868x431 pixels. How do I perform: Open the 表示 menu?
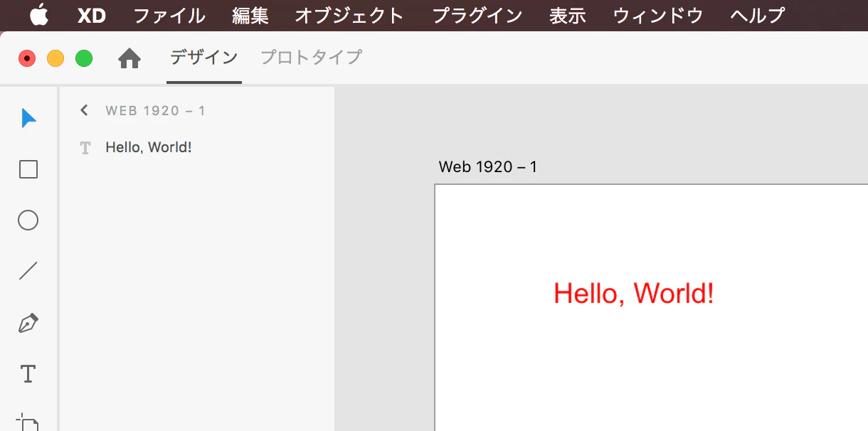click(568, 16)
